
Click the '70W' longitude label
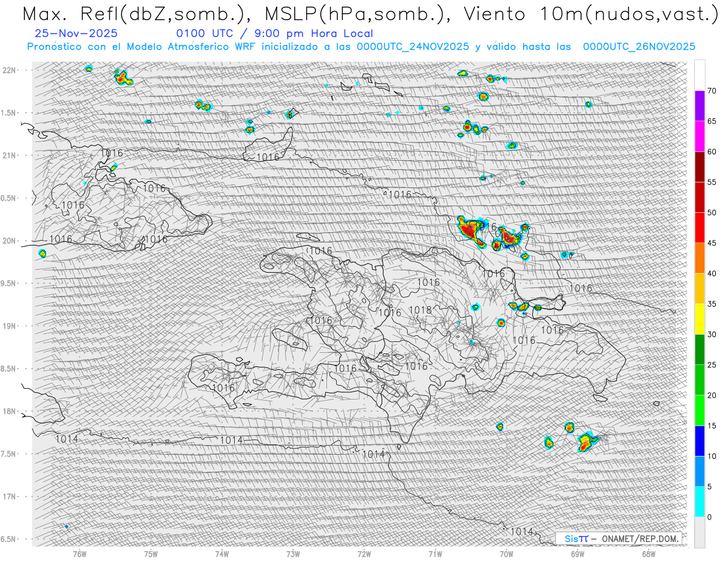tap(507, 554)
